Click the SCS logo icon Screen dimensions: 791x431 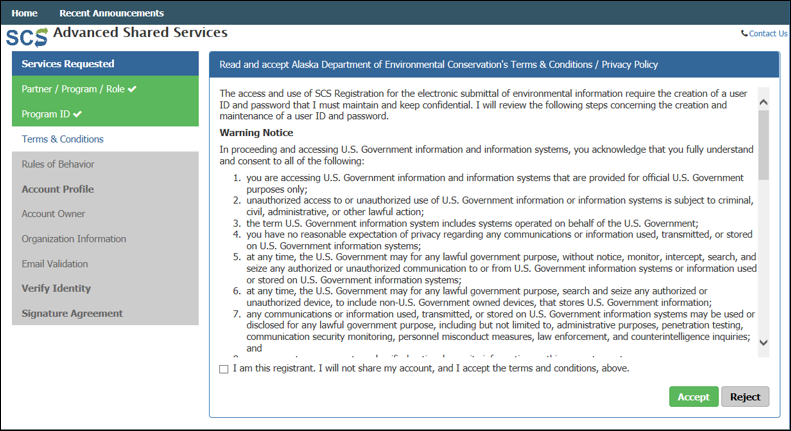(x=26, y=38)
